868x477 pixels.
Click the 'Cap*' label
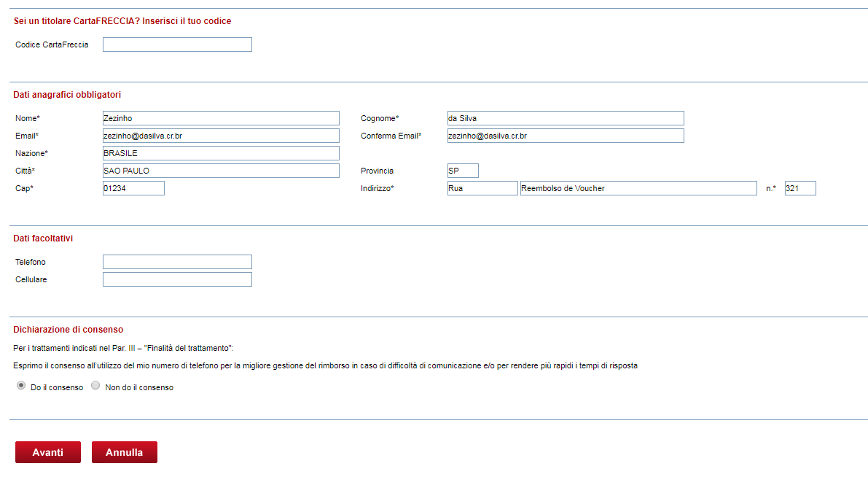[24, 188]
